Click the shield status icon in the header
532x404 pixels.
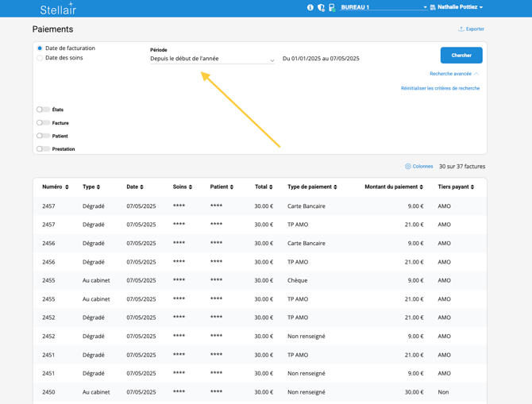point(321,7)
